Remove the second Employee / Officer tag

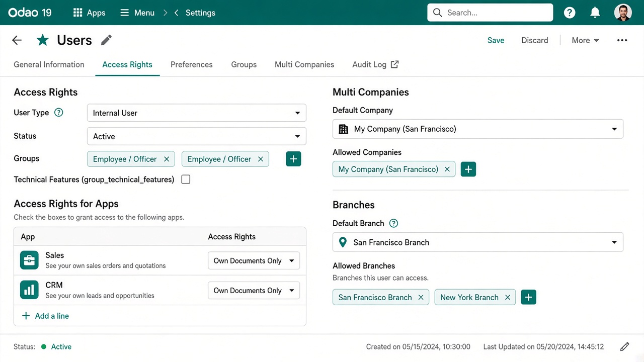[261, 159]
